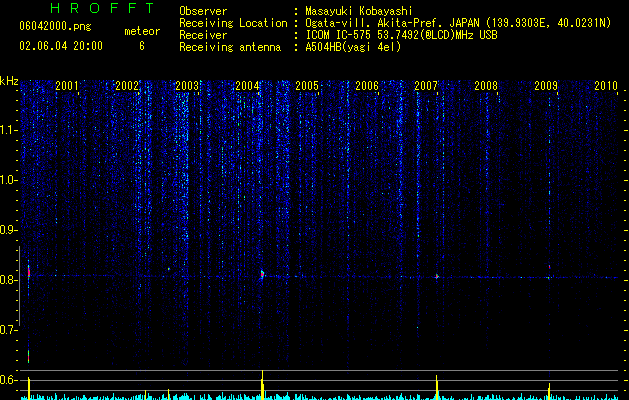The width and height of the screenshot is (629, 400).
Task: Click the Ogata-vill. Akita-Pref. JAPAN location text
Action: [458, 23]
